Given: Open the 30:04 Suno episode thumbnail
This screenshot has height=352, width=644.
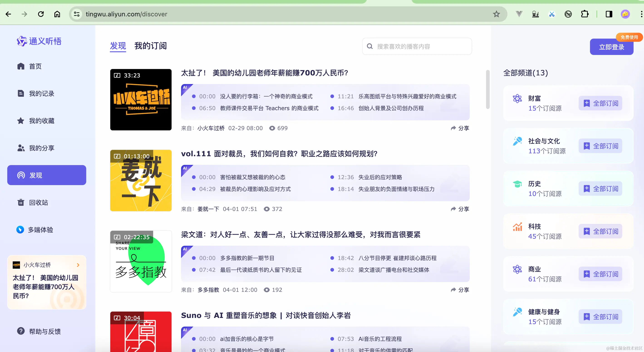Looking at the screenshot, I should [141, 332].
